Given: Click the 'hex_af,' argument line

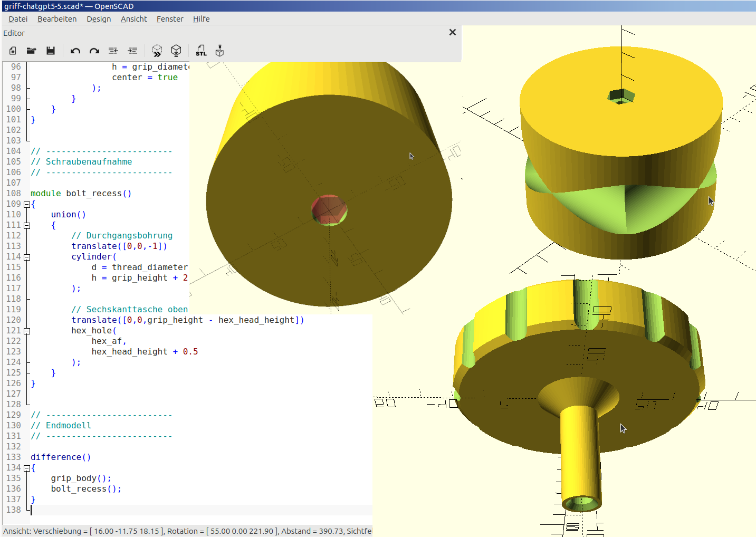Looking at the screenshot, I should tap(109, 341).
